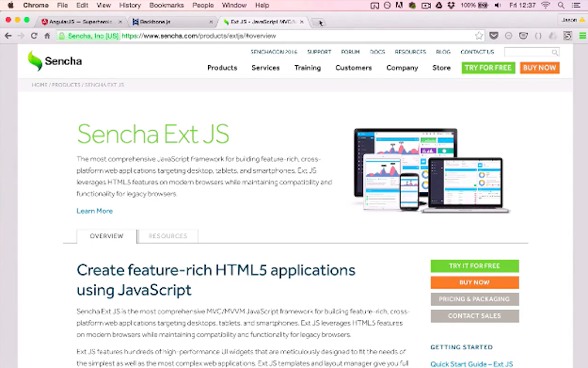Click the screen recording camera icon
Image resolution: width=588 pixels, height=368 pixels.
426,5
